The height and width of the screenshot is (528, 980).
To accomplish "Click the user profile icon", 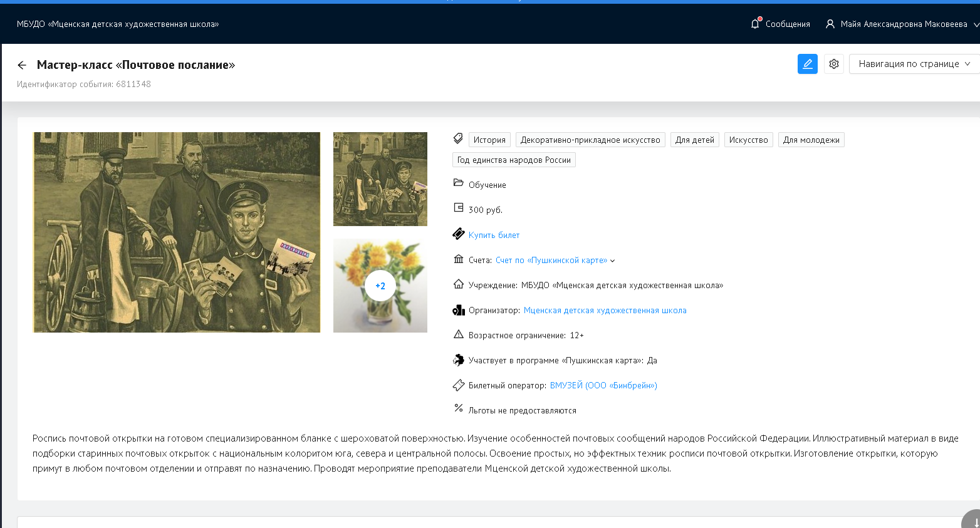I will tap(830, 24).
